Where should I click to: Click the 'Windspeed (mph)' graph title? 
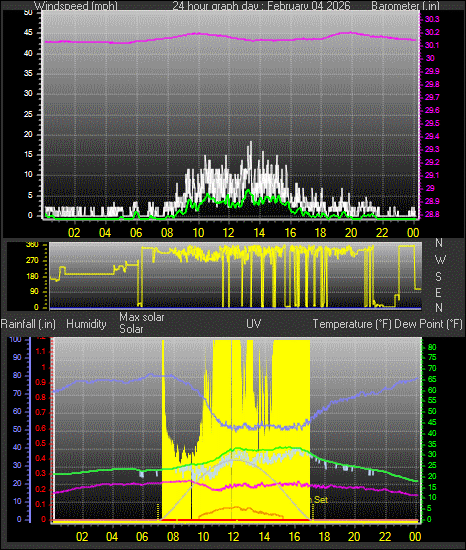click(76, 6)
